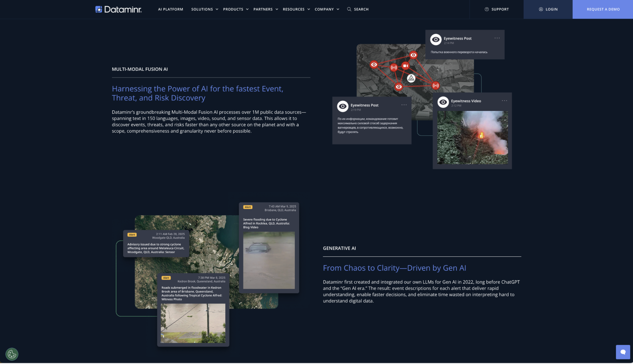Click the "Kedron Brook, Queensland, Australia" location text

(x=201, y=282)
